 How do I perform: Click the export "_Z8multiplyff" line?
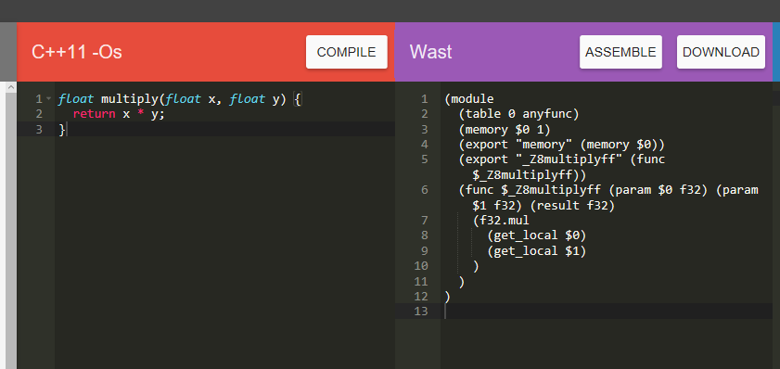[561, 167]
